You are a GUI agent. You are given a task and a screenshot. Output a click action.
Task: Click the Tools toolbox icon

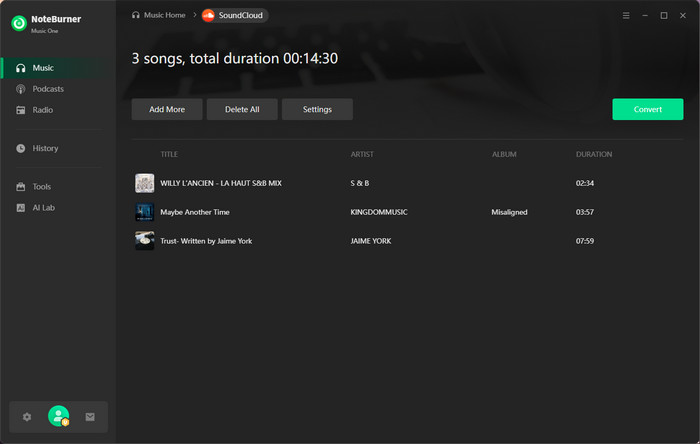click(x=21, y=187)
